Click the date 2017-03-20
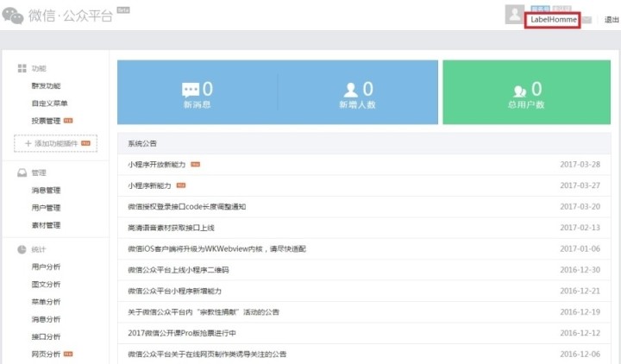 580,206
